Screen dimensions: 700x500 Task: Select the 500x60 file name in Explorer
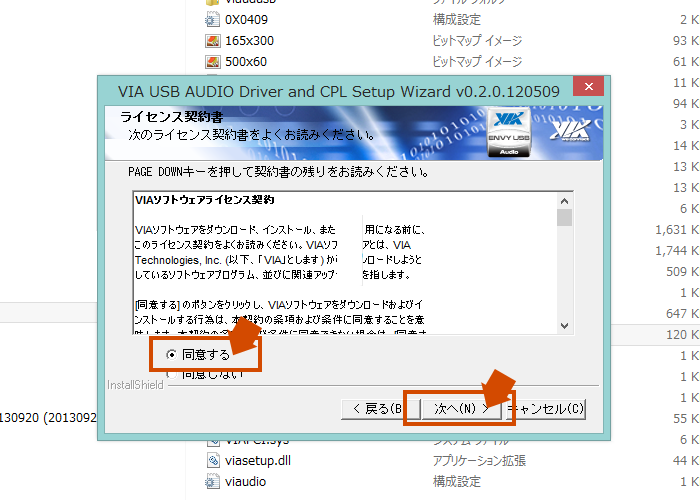pyautogui.click(x=246, y=62)
